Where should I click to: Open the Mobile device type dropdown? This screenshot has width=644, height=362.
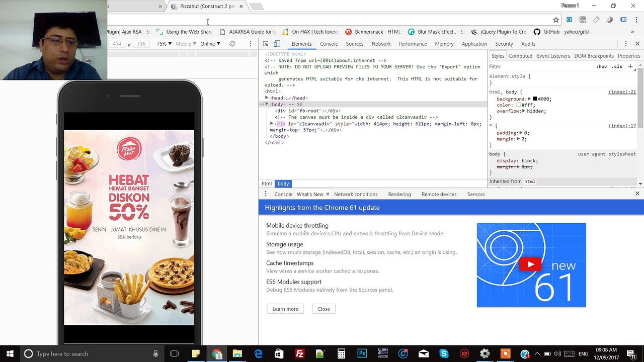[x=186, y=44]
